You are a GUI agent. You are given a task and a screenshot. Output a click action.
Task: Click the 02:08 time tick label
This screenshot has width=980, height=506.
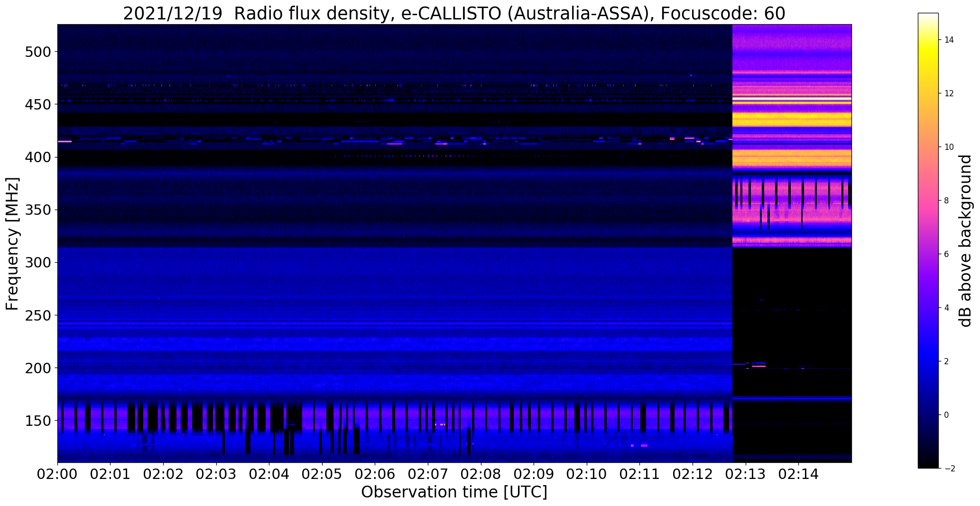point(481,474)
